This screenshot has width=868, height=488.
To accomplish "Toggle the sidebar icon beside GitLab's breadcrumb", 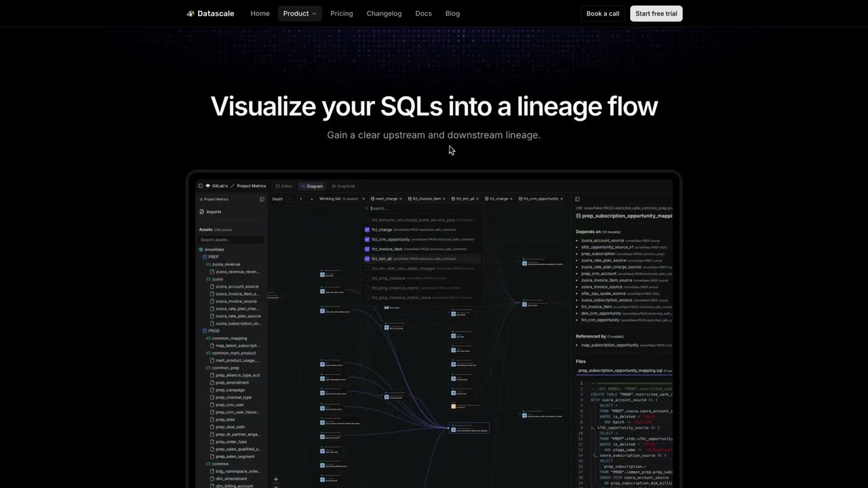I will click(200, 186).
